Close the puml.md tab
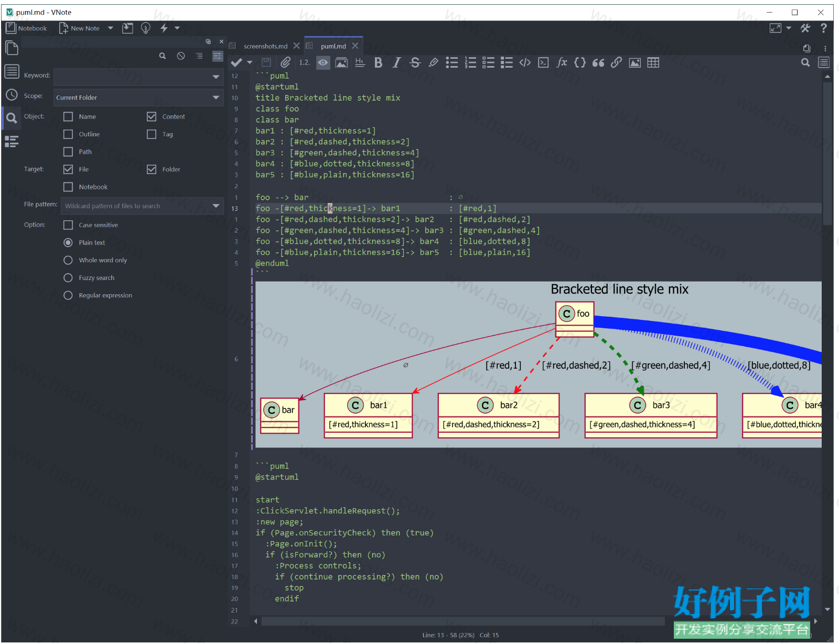Screen dimensions: 839x644 pyautogui.click(x=355, y=46)
